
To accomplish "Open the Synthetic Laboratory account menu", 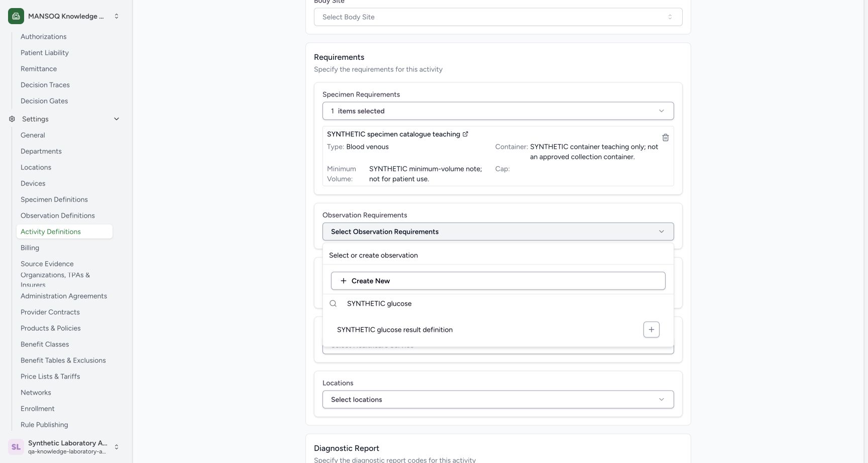I will click(x=64, y=447).
